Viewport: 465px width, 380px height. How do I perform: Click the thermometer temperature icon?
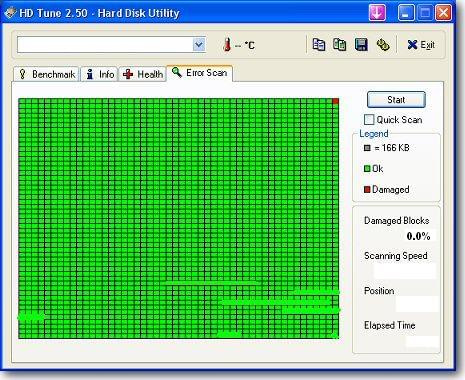tap(227, 45)
